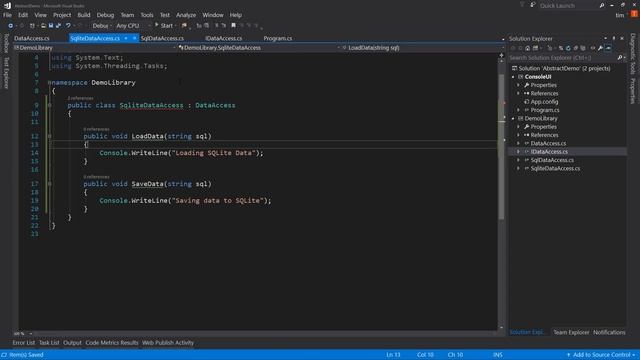Switch to the DataAccess.cs tab

click(32, 38)
